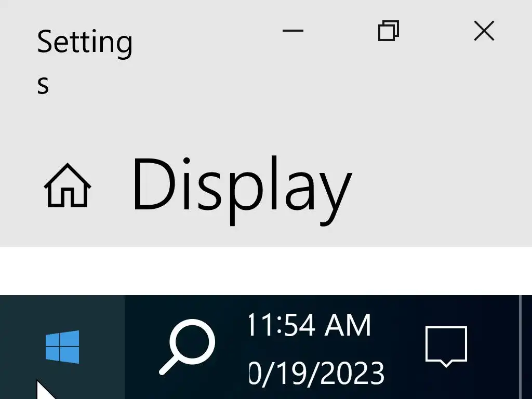Go to Settings home via house icon
The image size is (532, 399).
pos(67,185)
